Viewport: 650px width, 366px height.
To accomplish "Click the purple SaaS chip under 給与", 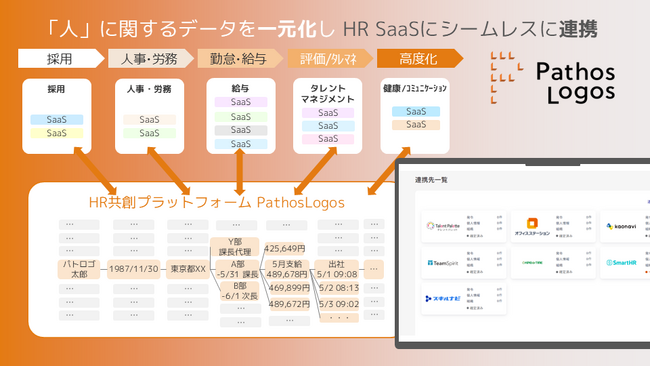I will point(241,102).
